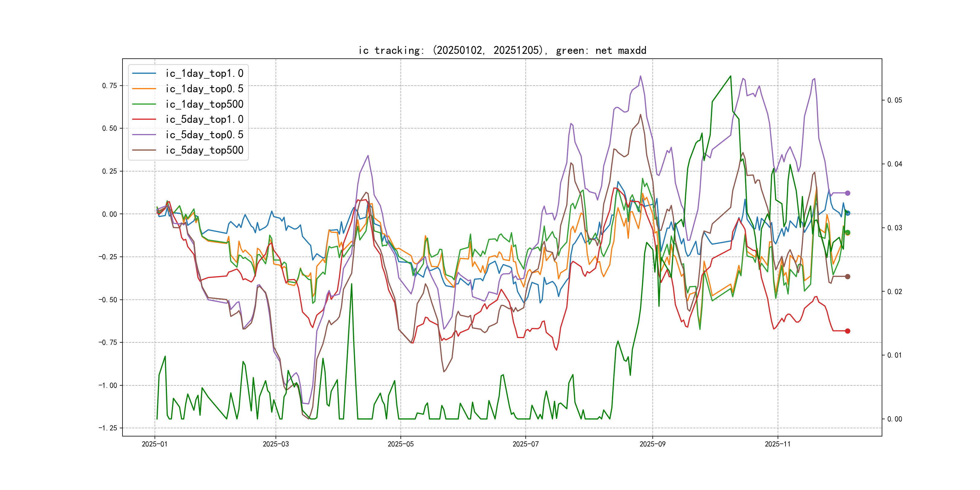Image resolution: width=980 pixels, height=490 pixels.
Task: Click the 2025-01 x-axis label
Action: click(155, 444)
